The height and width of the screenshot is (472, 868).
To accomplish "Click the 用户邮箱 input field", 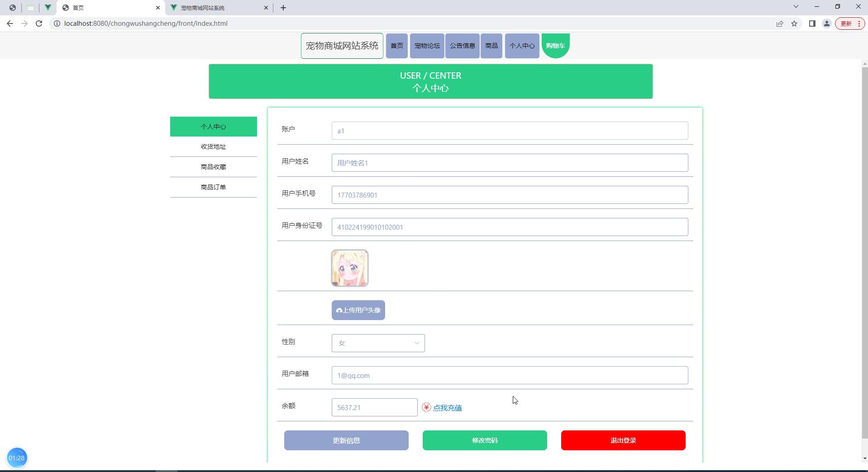I will (x=510, y=375).
